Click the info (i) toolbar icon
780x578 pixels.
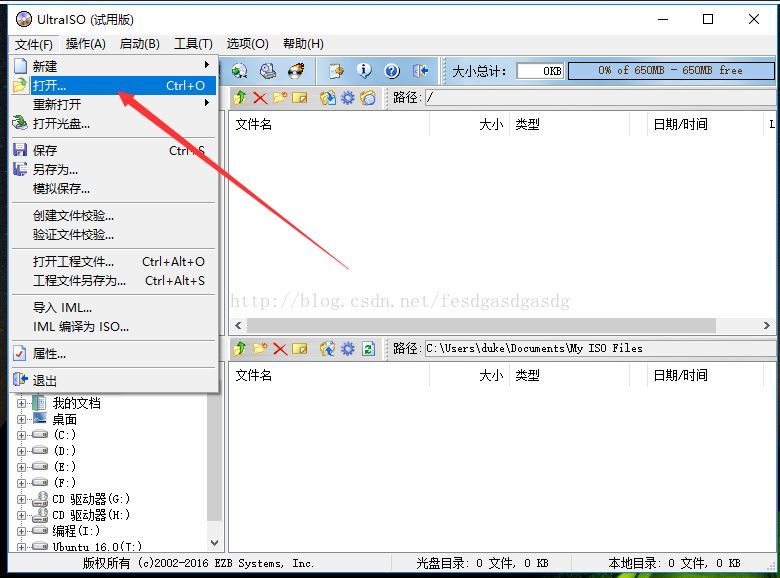tap(364, 71)
